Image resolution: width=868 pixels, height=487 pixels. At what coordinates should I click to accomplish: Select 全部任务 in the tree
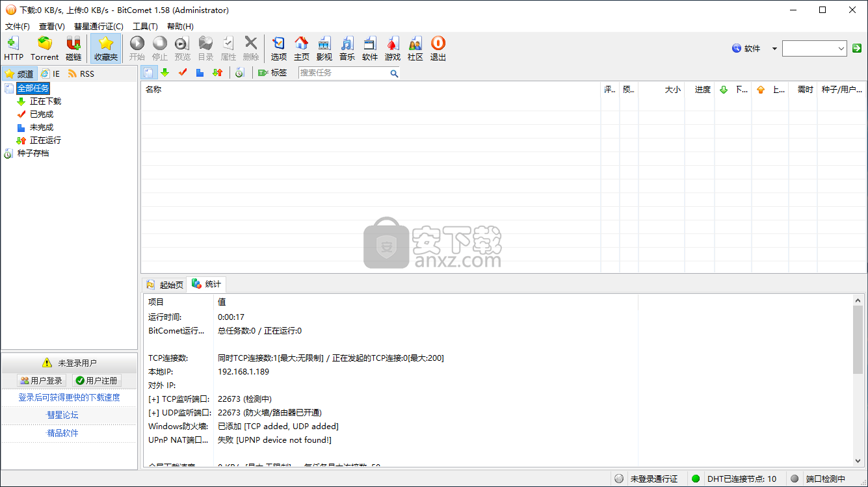33,88
